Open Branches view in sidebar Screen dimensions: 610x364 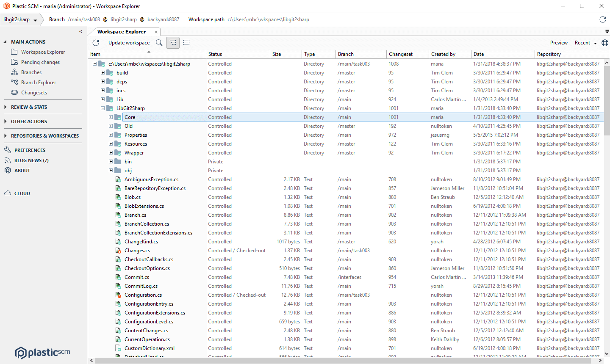pos(31,72)
